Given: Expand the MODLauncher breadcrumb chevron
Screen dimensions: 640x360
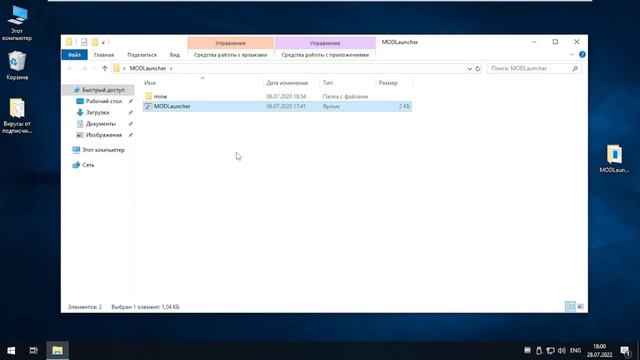Looking at the screenshot, I should click(171, 69).
